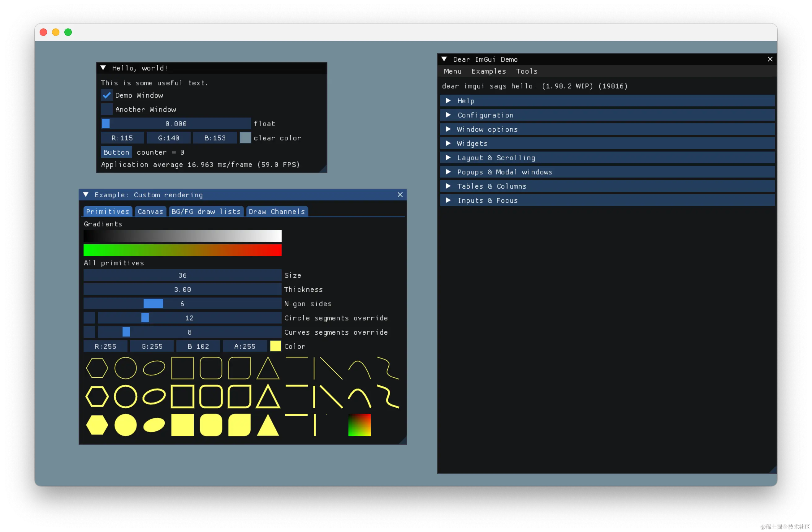Close the Dear ImGui Demo window
Viewport: 812px width, 532px height.
pyautogui.click(x=770, y=59)
